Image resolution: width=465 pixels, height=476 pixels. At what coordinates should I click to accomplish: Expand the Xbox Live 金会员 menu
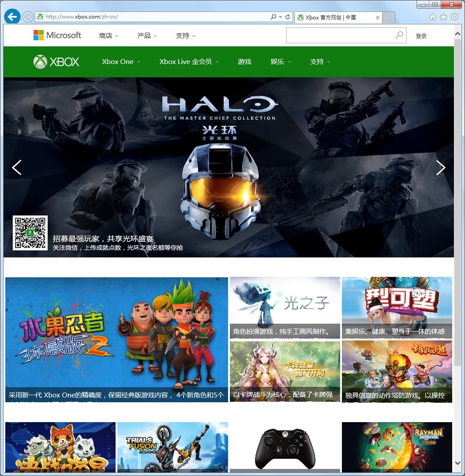[189, 62]
